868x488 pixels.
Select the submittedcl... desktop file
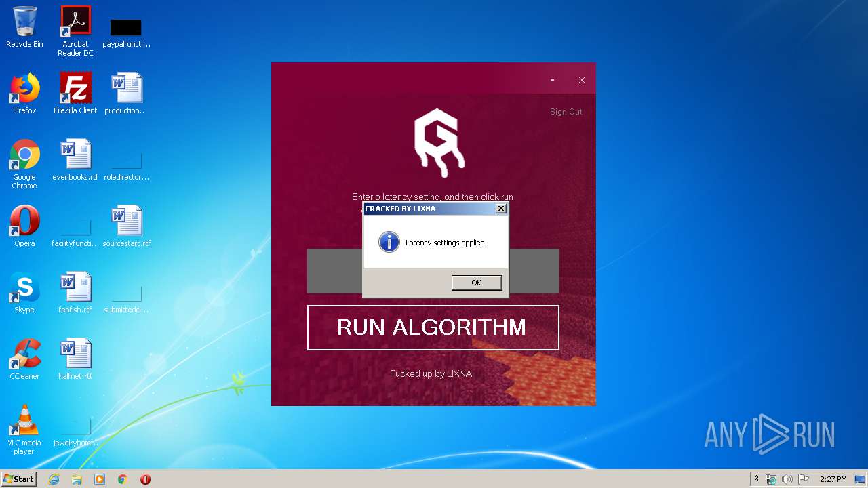coord(126,300)
